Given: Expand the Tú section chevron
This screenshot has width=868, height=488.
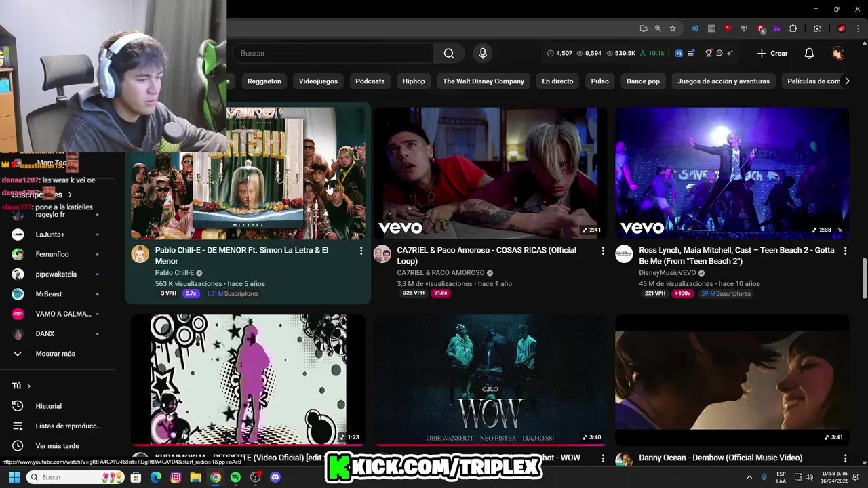Looking at the screenshot, I should [x=28, y=386].
